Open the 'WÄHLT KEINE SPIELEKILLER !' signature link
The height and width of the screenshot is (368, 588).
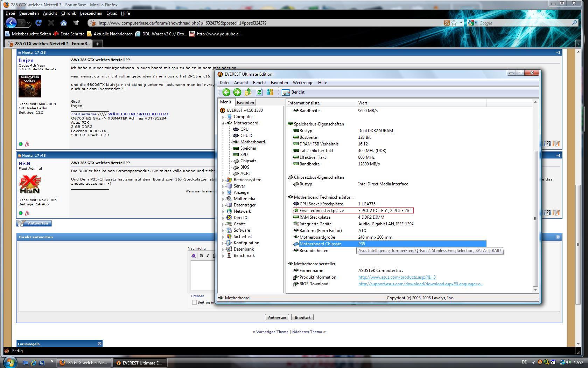(138, 114)
